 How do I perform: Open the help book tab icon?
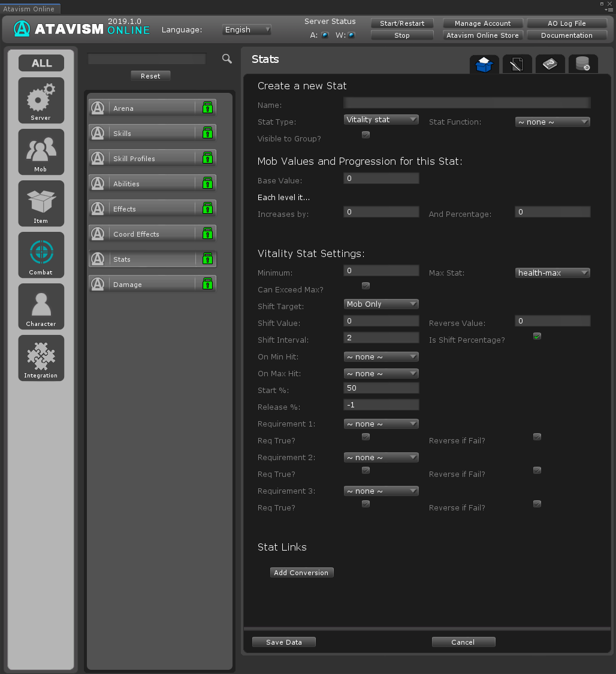tap(549, 64)
